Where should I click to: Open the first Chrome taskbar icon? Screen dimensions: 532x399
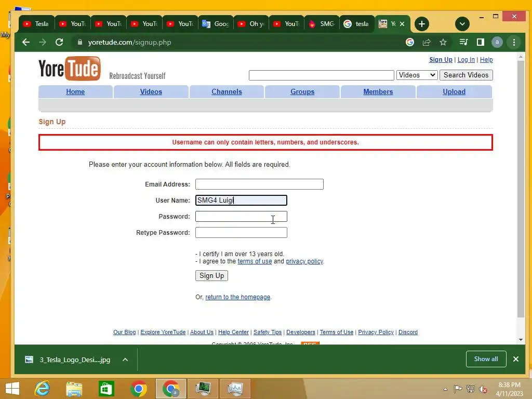[138, 389]
